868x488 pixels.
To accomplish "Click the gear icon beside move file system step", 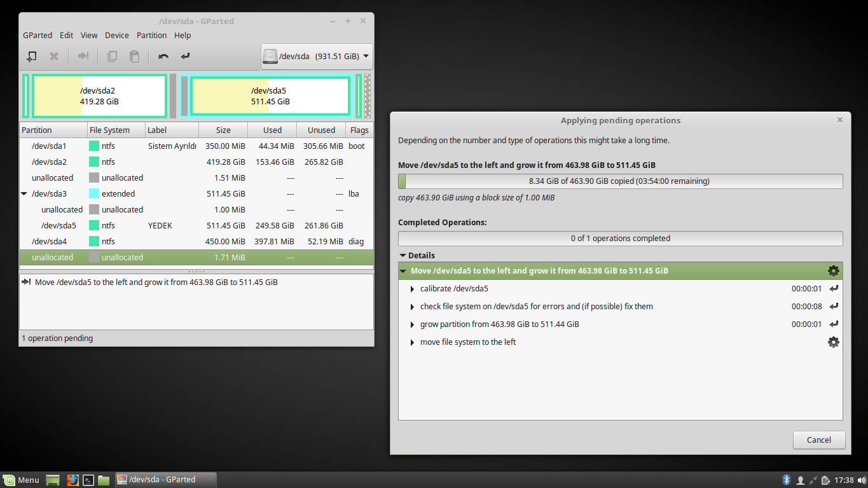I will coord(833,342).
